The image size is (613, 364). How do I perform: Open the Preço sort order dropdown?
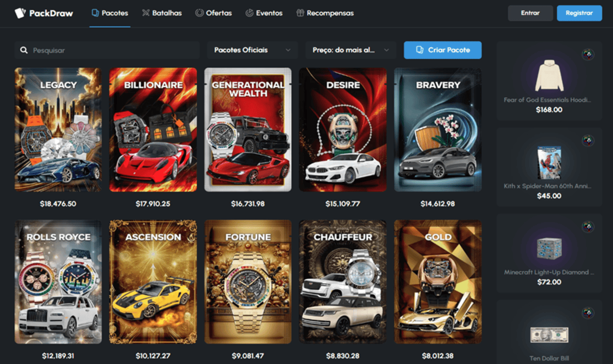click(351, 50)
